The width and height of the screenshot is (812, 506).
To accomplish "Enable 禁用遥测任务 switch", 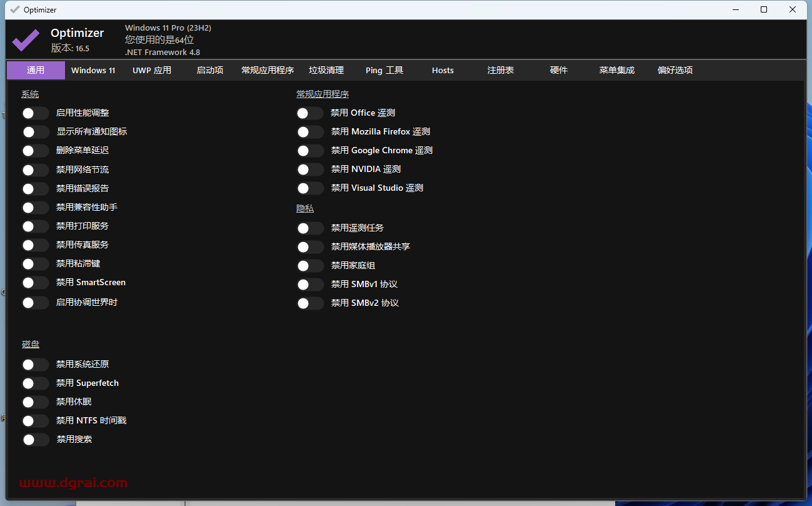I will pyautogui.click(x=310, y=228).
